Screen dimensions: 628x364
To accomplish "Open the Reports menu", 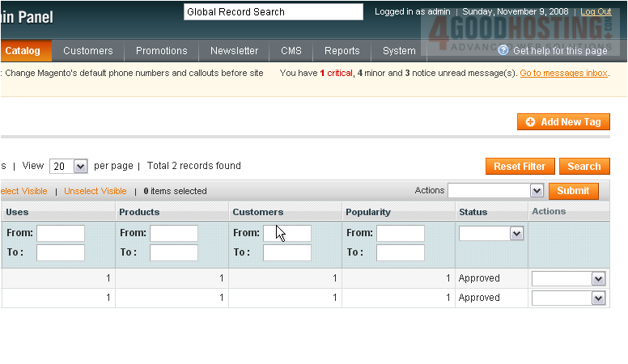I will click(342, 51).
